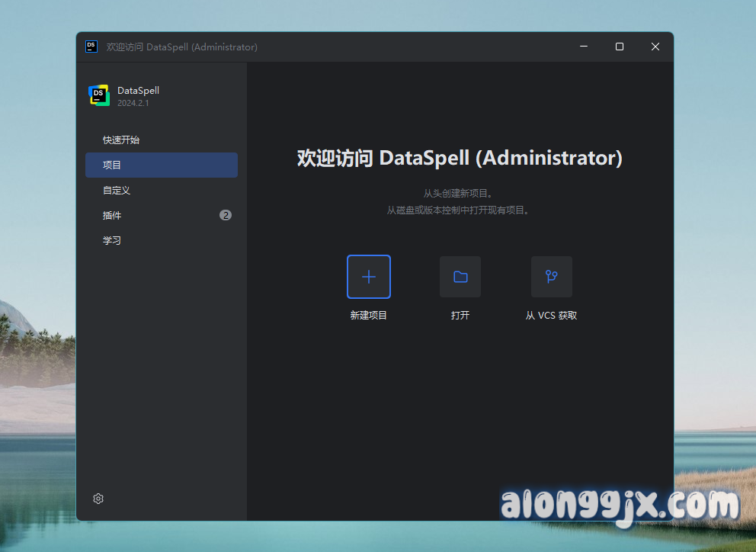Switch to the 快速开始 tab
The image size is (756, 552).
pyautogui.click(x=121, y=140)
